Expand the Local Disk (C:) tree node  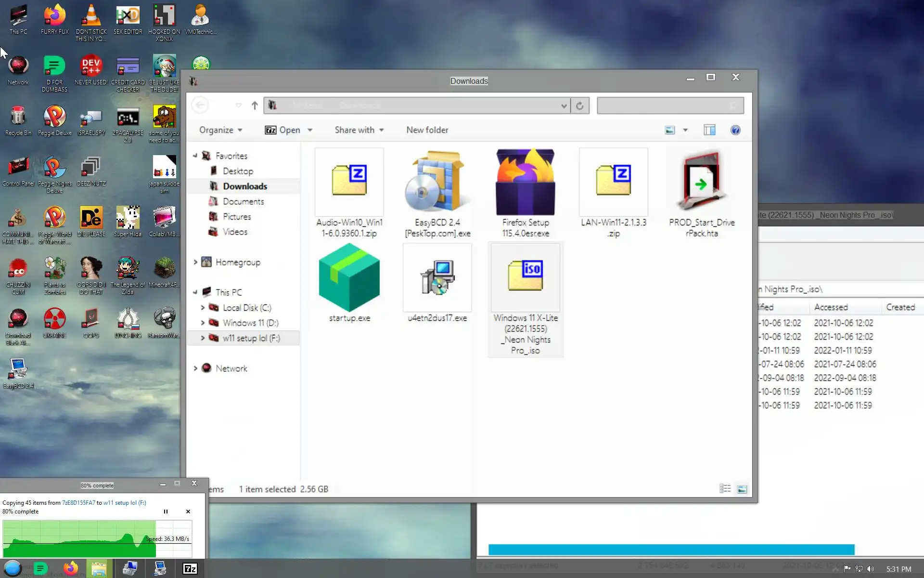[203, 308]
